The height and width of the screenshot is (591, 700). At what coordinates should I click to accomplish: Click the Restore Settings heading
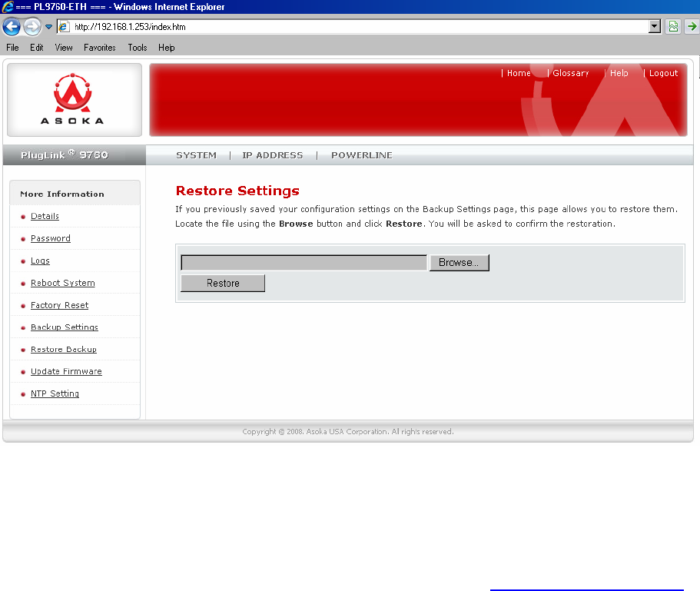point(237,191)
